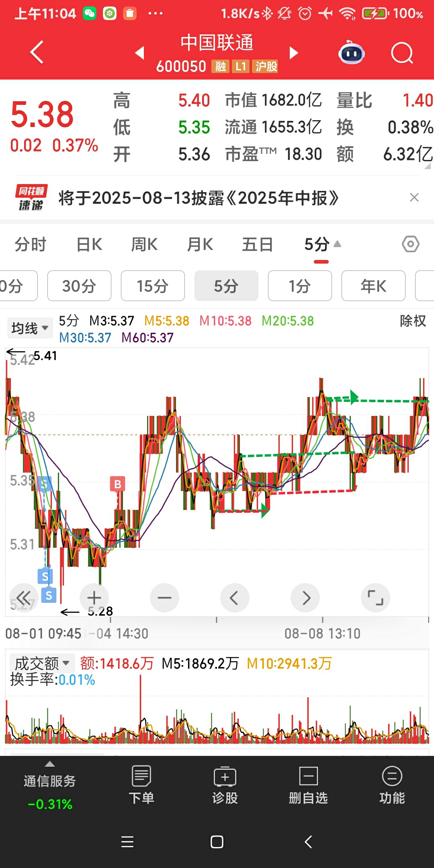Jump to earliest data with double-left arrow
Viewport: 434px width, 868px height.
24,598
